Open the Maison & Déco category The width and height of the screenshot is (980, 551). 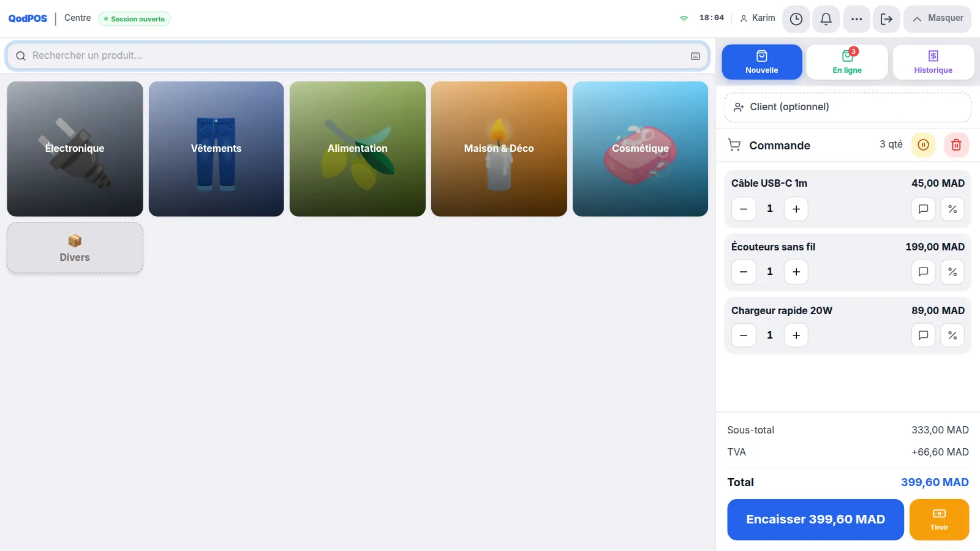pyautogui.click(x=499, y=149)
